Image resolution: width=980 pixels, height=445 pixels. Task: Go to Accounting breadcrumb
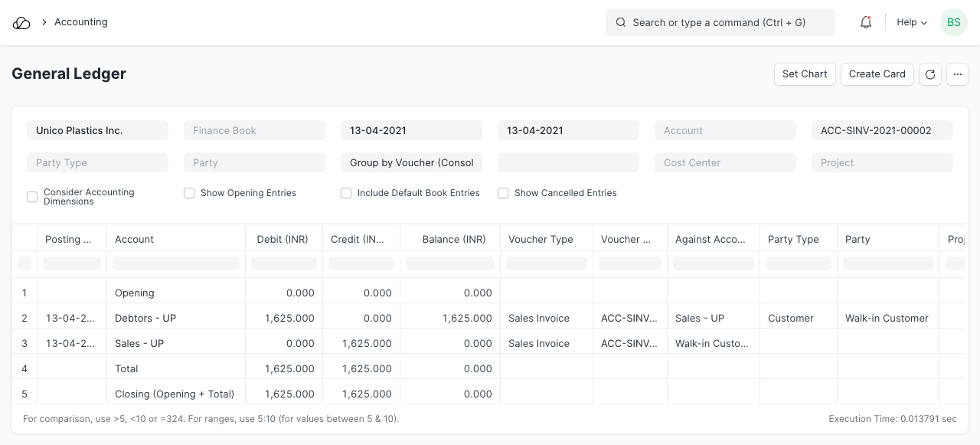[80, 22]
